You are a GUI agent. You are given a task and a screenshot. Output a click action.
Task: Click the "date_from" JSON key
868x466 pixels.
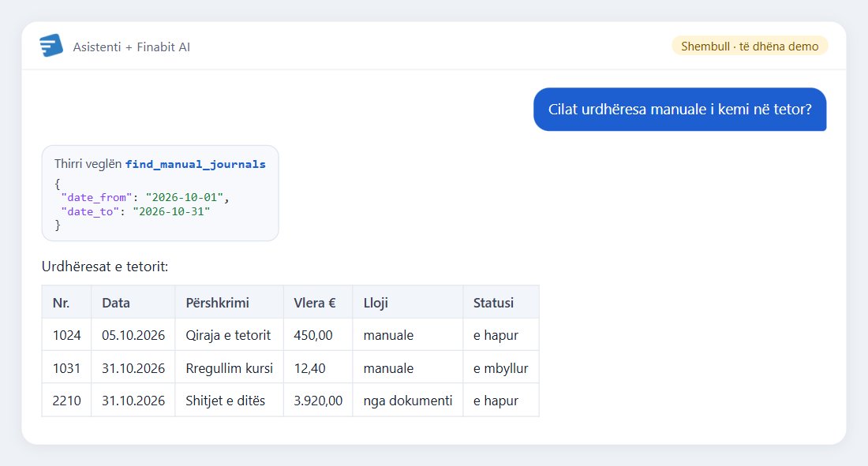coord(96,198)
